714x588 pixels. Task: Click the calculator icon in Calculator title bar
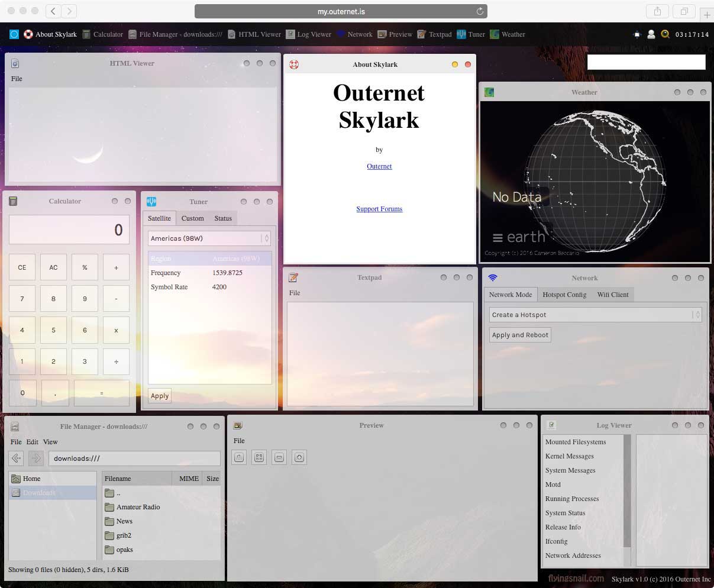point(13,201)
